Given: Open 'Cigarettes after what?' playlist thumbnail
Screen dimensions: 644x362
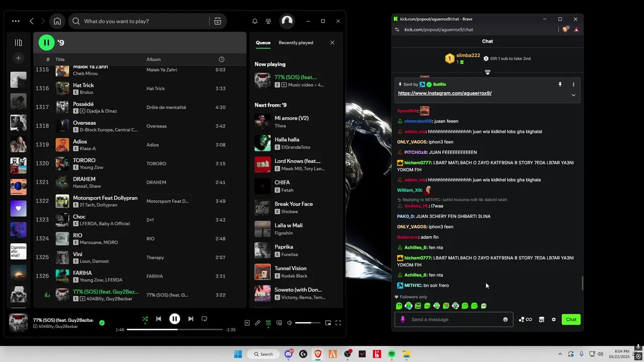Looking at the screenshot, I should (x=18, y=251).
